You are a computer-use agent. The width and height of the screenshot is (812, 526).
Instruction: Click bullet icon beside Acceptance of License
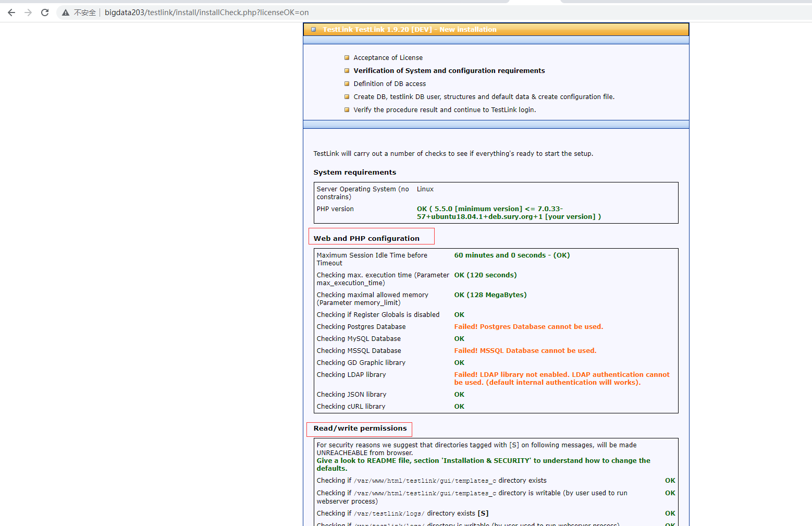click(x=347, y=58)
